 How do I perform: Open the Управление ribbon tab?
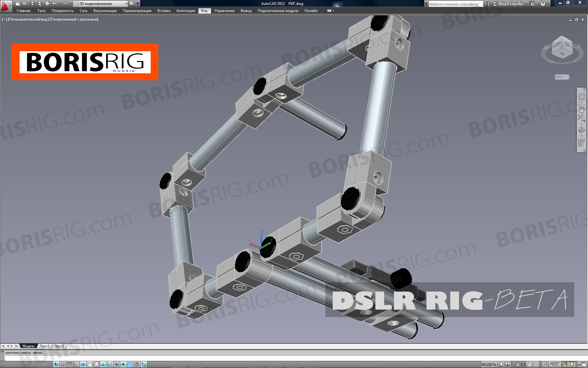[224, 11]
